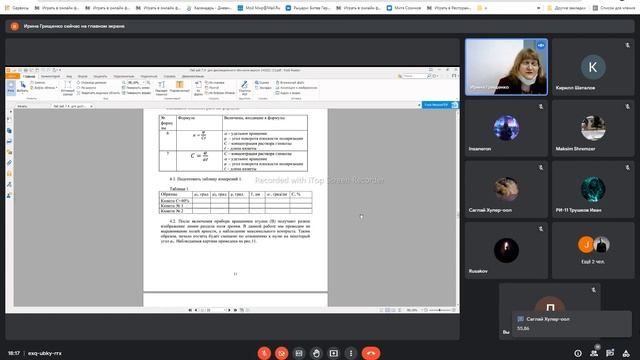This screenshot has width=640, height=360.
Task: Open the zoom percentage combo box in Foxit
Action: (136, 82)
